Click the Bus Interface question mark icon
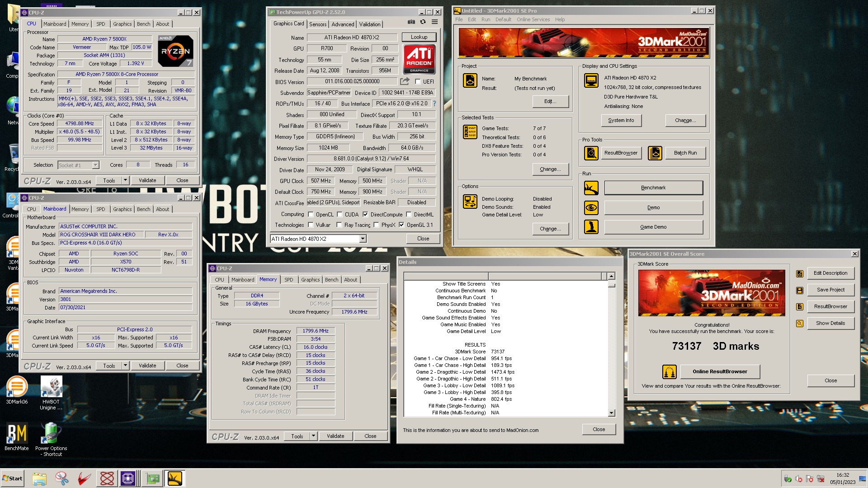 coord(434,103)
